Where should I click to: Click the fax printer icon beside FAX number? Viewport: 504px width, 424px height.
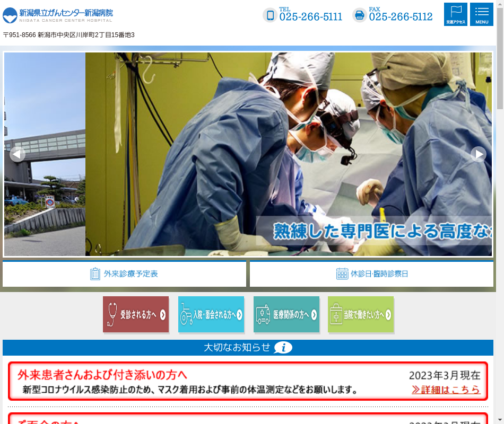(360, 15)
